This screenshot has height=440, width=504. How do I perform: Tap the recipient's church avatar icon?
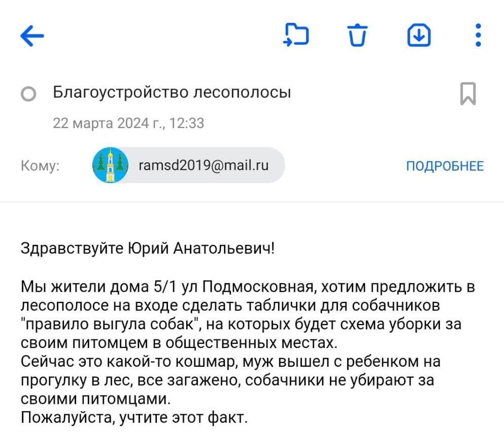[x=111, y=165]
